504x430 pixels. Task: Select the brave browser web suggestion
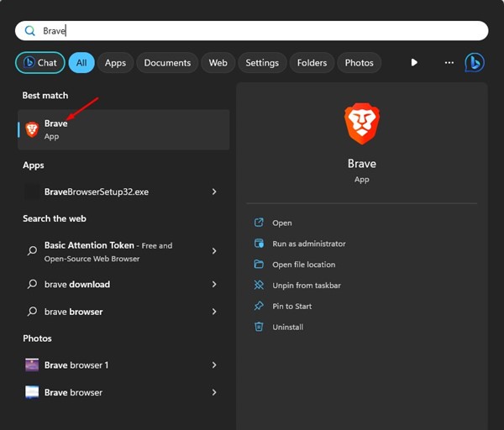click(x=123, y=312)
